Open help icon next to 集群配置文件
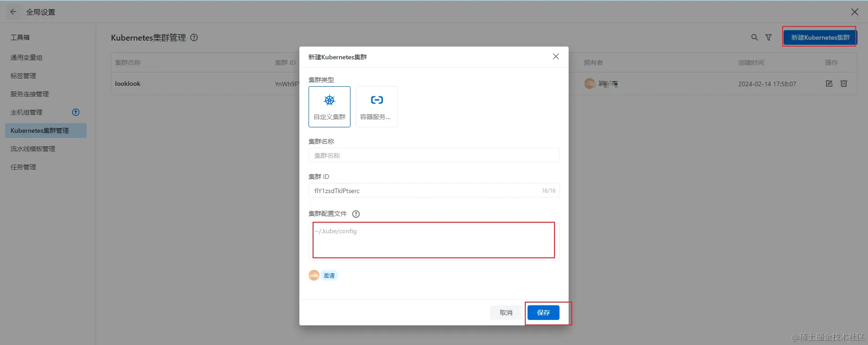Screen dimensions: 868x345 tap(356, 214)
